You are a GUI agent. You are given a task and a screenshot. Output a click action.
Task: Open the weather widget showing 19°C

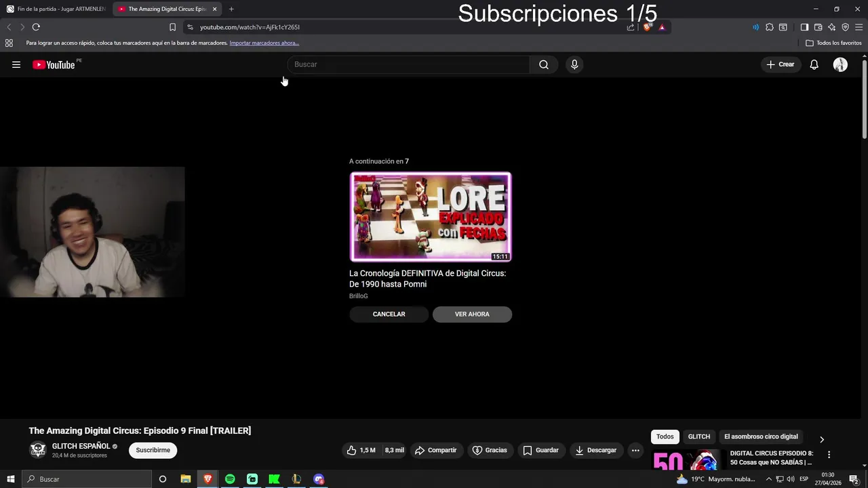[715, 479]
